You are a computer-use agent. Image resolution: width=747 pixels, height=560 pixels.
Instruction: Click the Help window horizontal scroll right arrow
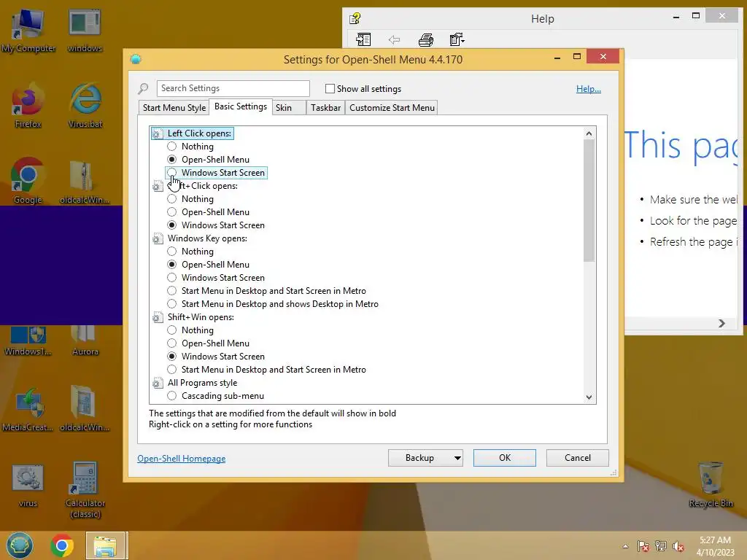pos(721,323)
